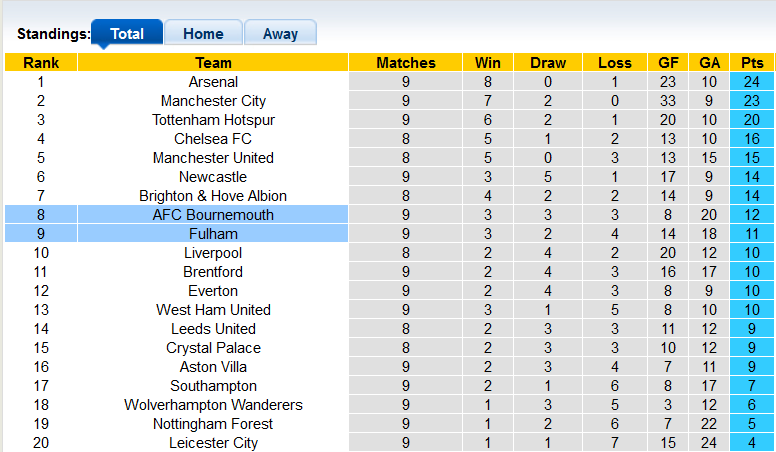
Task: Click the Matches column header
Action: 406,63
